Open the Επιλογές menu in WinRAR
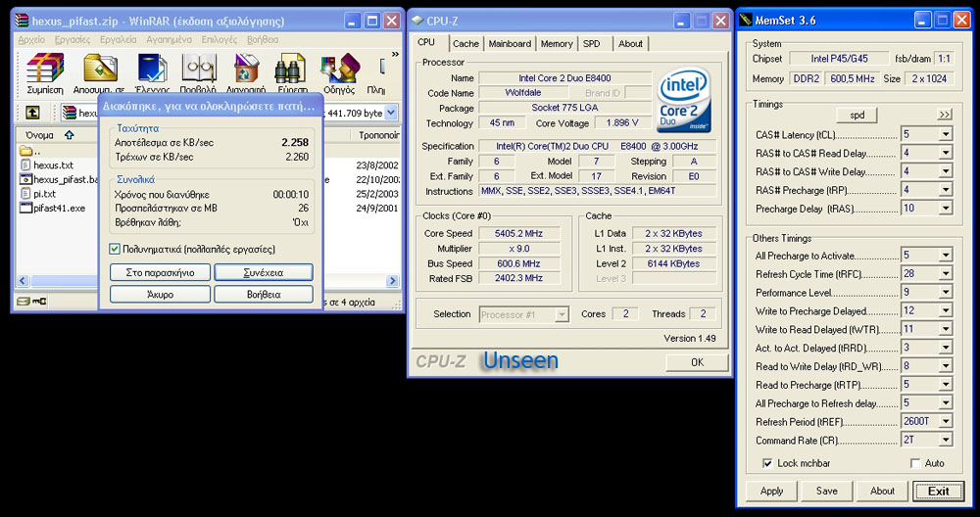This screenshot has width=980, height=517. (219, 39)
